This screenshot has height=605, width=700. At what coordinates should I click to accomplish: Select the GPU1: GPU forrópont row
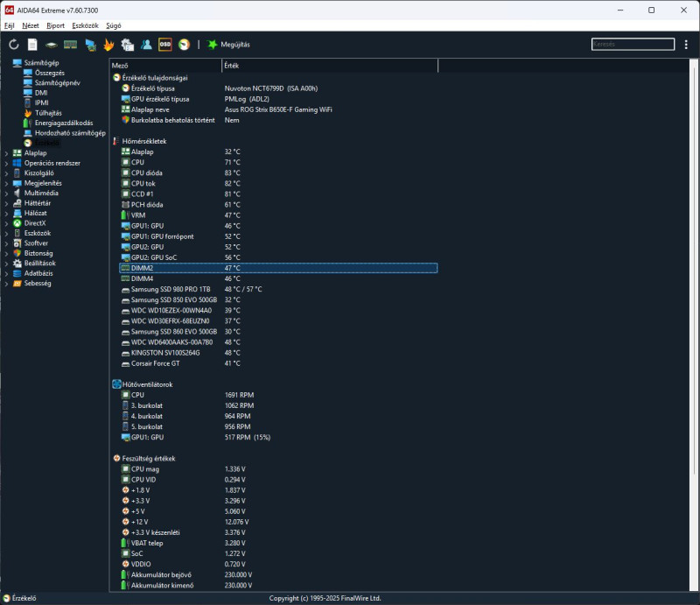[x=278, y=236]
